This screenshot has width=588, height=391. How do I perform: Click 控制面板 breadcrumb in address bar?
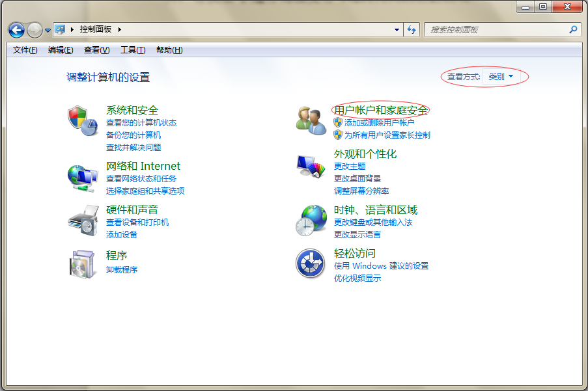coord(96,29)
